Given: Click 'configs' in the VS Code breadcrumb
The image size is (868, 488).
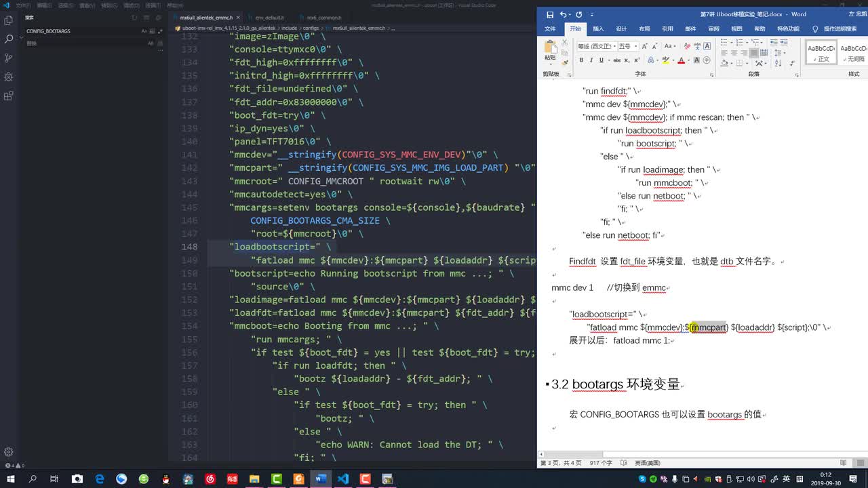Looking at the screenshot, I should coord(311,28).
